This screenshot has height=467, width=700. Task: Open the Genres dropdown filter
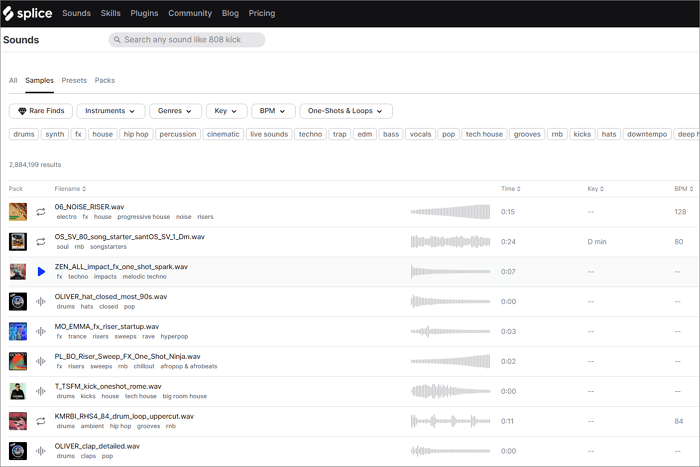pyautogui.click(x=176, y=111)
